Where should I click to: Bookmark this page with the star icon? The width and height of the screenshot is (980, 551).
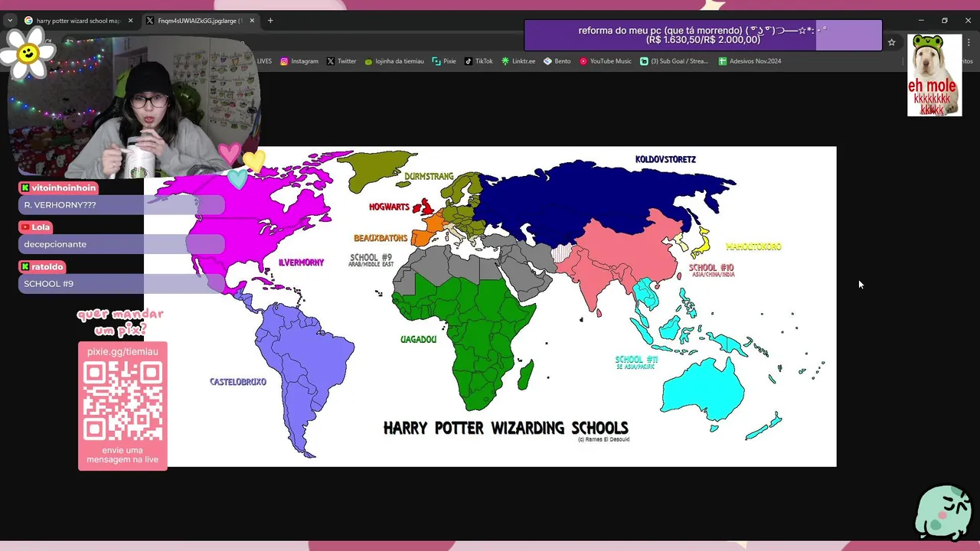[891, 43]
